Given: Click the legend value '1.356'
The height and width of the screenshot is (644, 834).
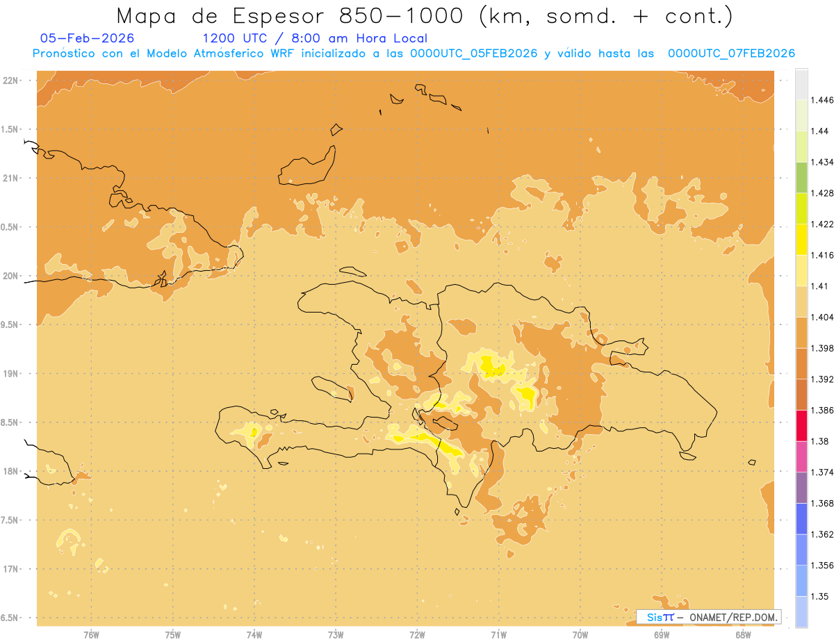Looking at the screenshot, I should pyautogui.click(x=823, y=565).
